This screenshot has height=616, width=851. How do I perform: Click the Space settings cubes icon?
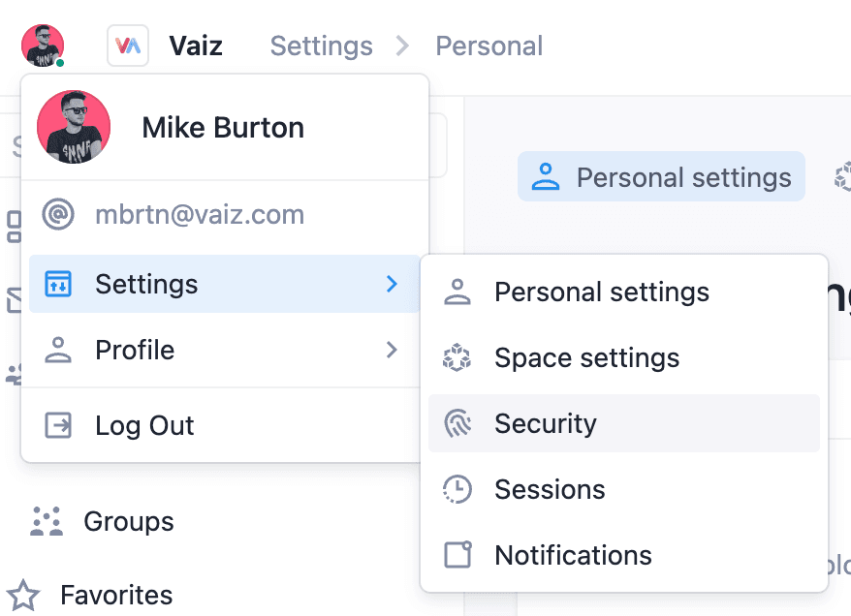457,358
